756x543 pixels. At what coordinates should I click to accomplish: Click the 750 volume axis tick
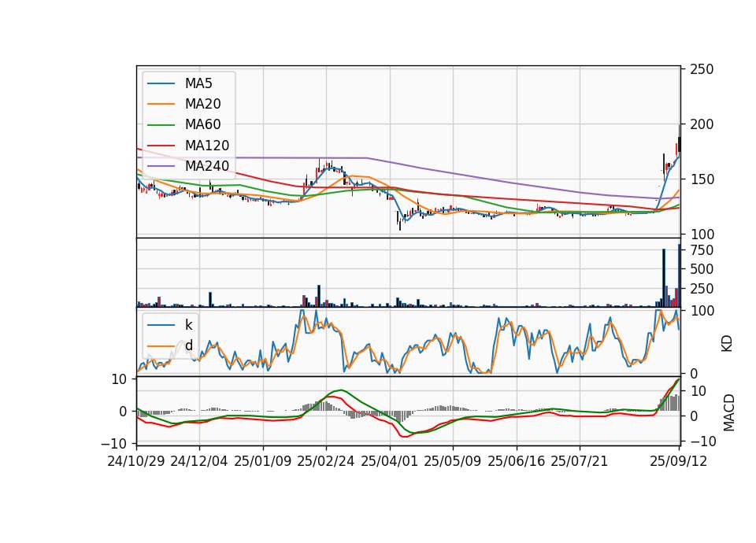point(702,250)
